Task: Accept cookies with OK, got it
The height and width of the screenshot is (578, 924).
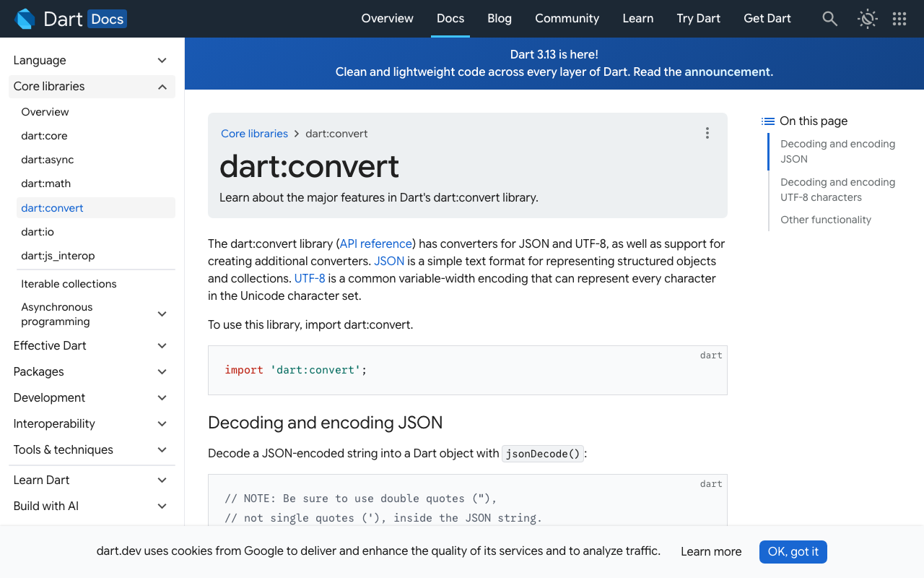Action: click(x=793, y=552)
